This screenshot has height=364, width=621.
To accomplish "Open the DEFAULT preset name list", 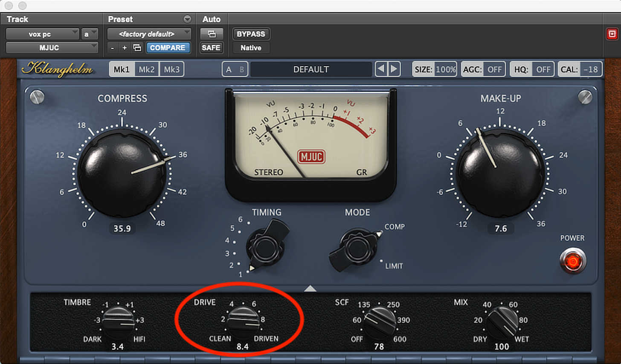I will click(x=311, y=69).
